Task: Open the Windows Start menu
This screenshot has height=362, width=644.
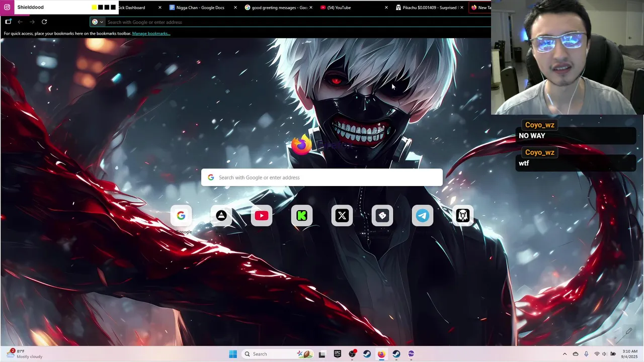Action: click(x=233, y=354)
